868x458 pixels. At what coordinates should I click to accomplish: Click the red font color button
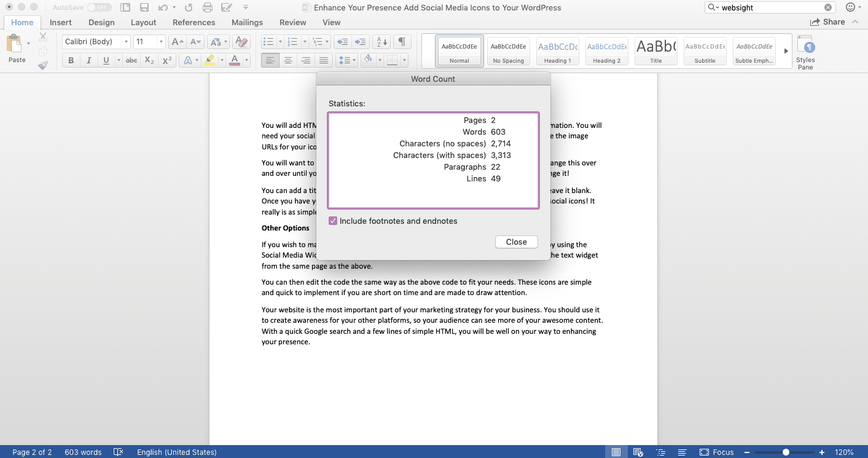234,60
